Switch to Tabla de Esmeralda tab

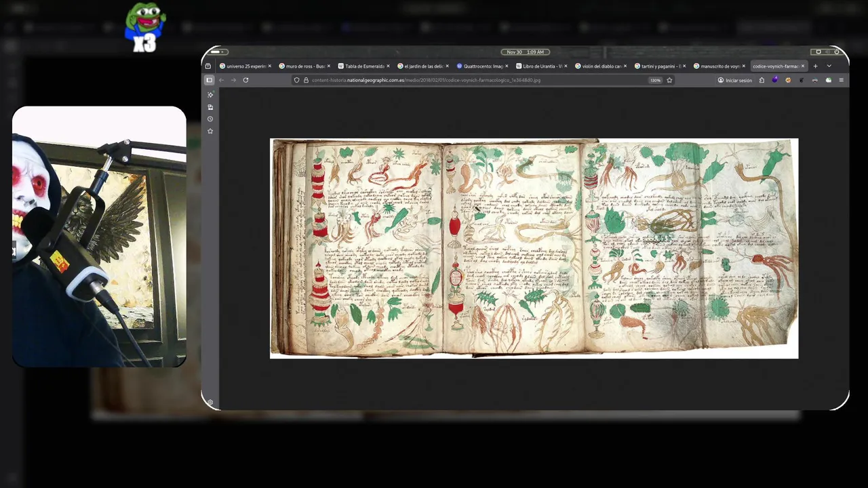[x=363, y=66]
